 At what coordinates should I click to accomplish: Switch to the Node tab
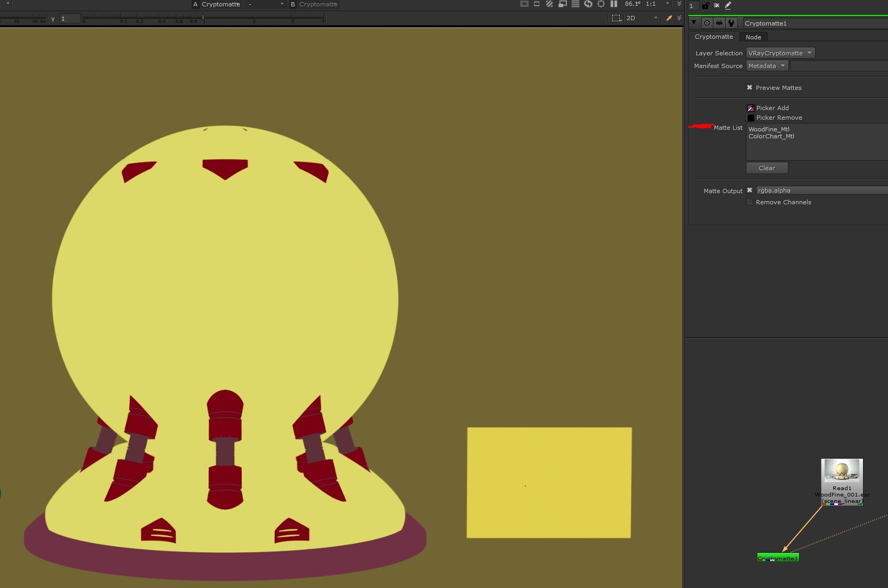click(x=753, y=37)
